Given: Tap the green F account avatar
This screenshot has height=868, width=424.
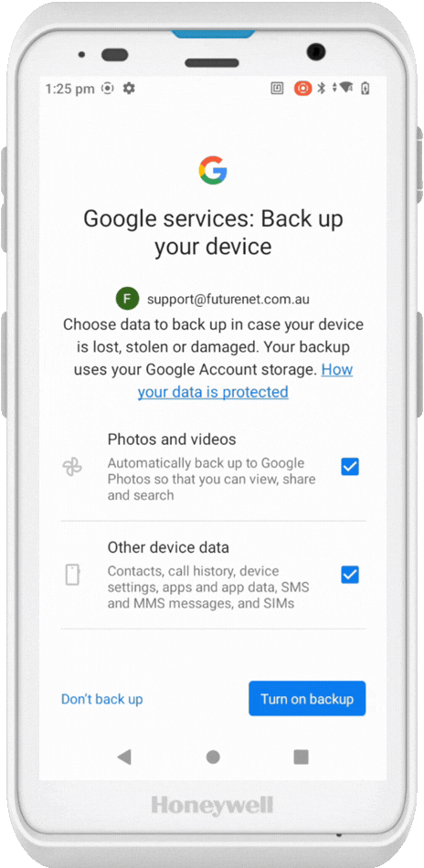Looking at the screenshot, I should point(127,299).
